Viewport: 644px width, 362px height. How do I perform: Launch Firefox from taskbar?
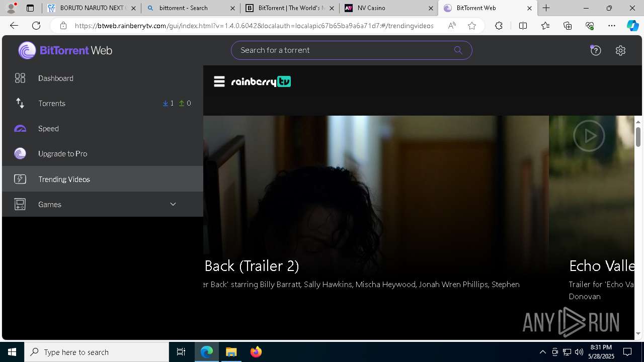(x=256, y=352)
